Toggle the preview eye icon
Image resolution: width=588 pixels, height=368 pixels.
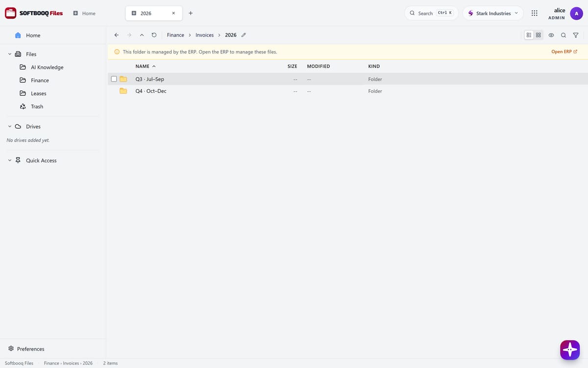pyautogui.click(x=551, y=35)
